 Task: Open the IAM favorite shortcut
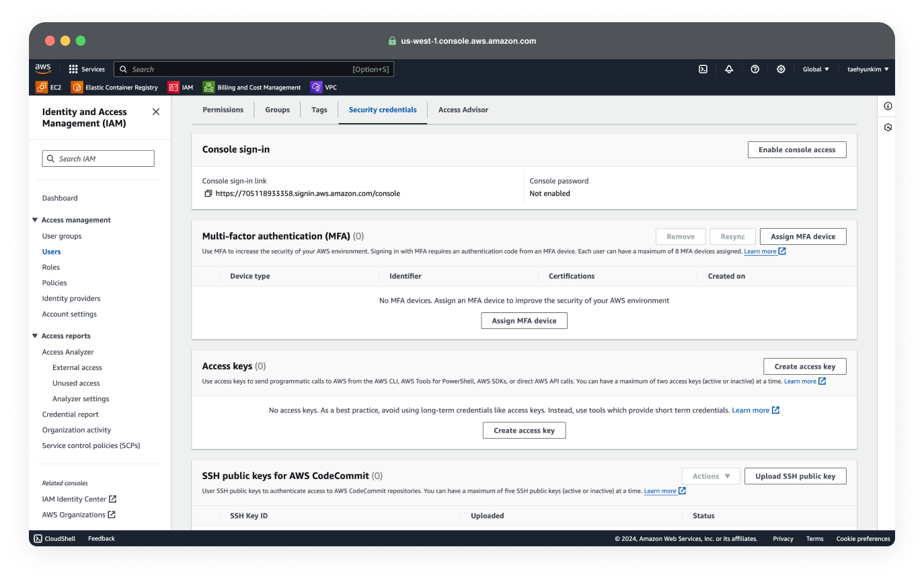click(181, 87)
